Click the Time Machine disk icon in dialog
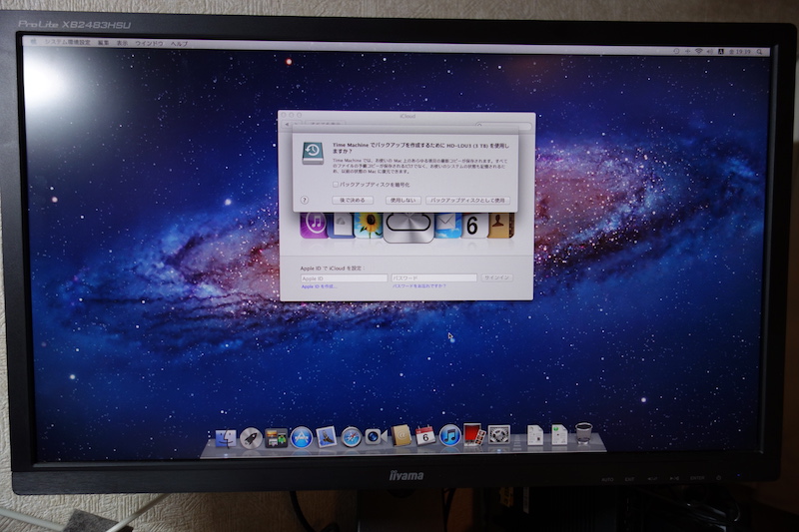 pyautogui.click(x=313, y=153)
